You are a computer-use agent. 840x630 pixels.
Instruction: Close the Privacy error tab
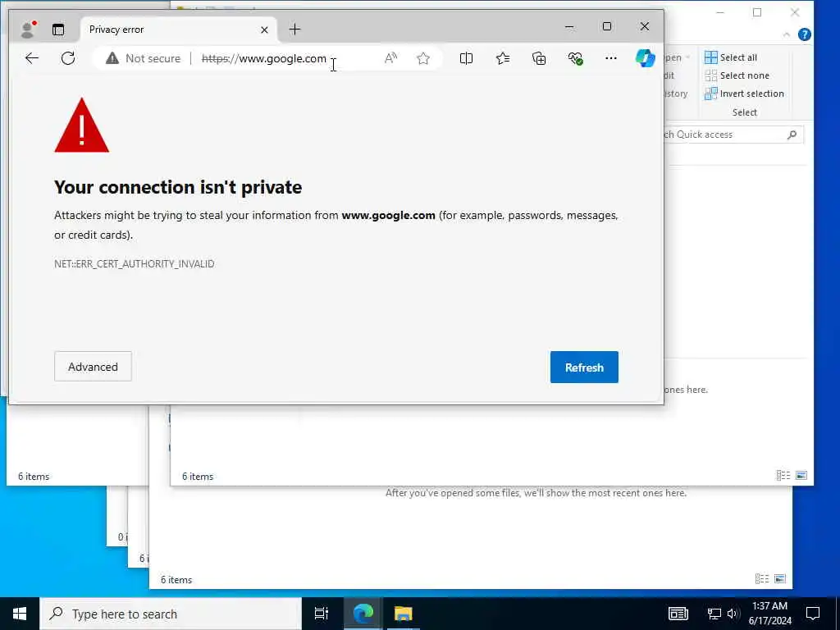[264, 30]
